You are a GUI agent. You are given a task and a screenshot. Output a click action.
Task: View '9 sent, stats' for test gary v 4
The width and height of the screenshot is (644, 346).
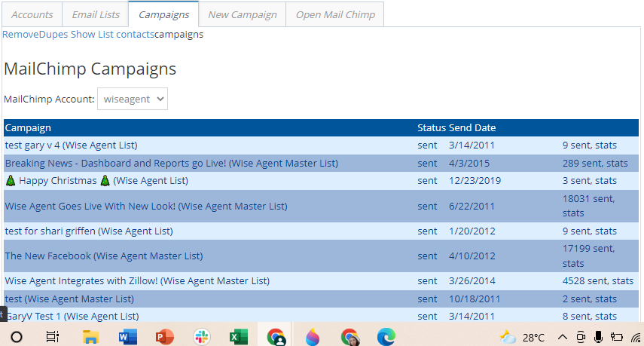coord(589,145)
